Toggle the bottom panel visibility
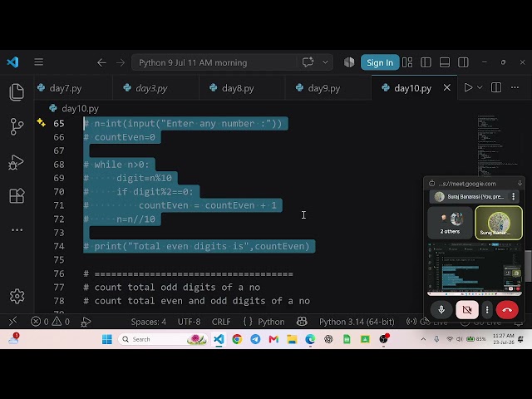532x399 pixels. tap(445, 62)
